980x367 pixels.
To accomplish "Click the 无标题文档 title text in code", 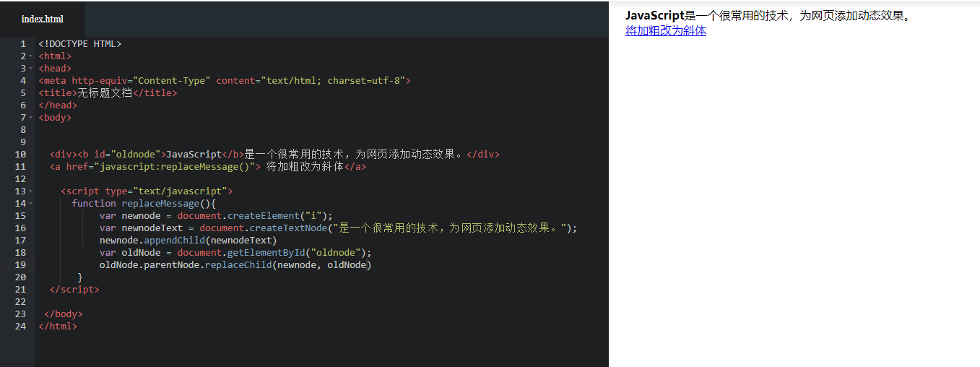I will pos(105,93).
